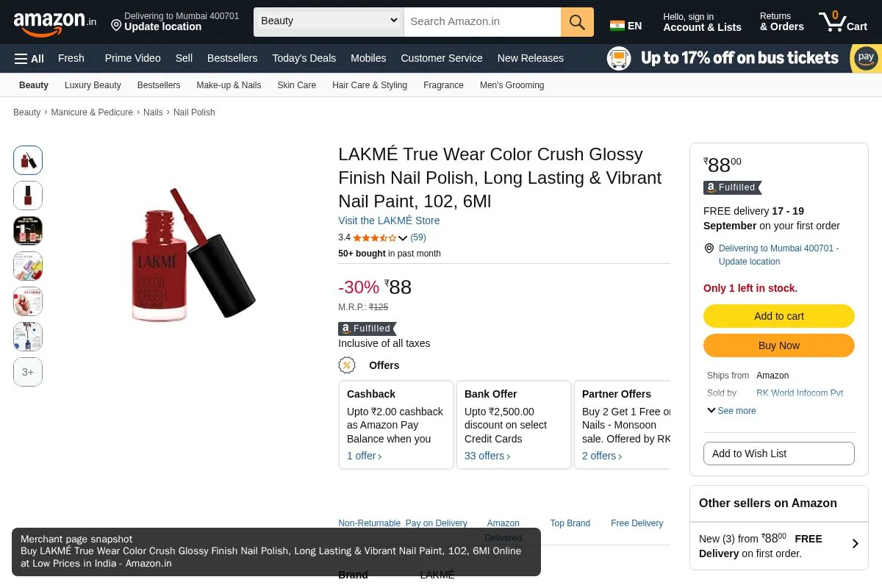Expand See more seller details
882x588 pixels.
click(x=731, y=411)
